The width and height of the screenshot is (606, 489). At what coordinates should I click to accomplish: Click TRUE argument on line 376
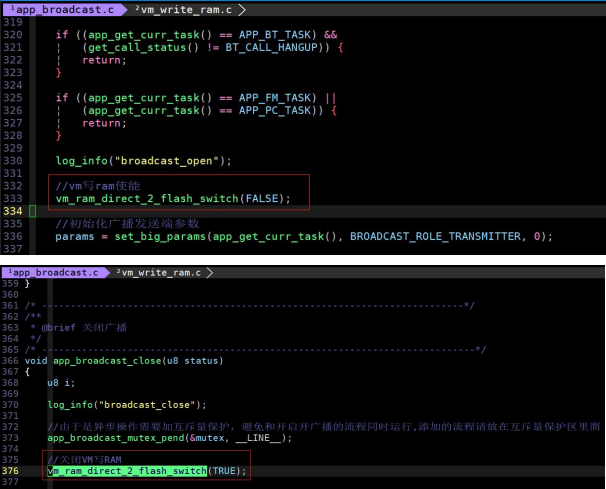(224, 471)
